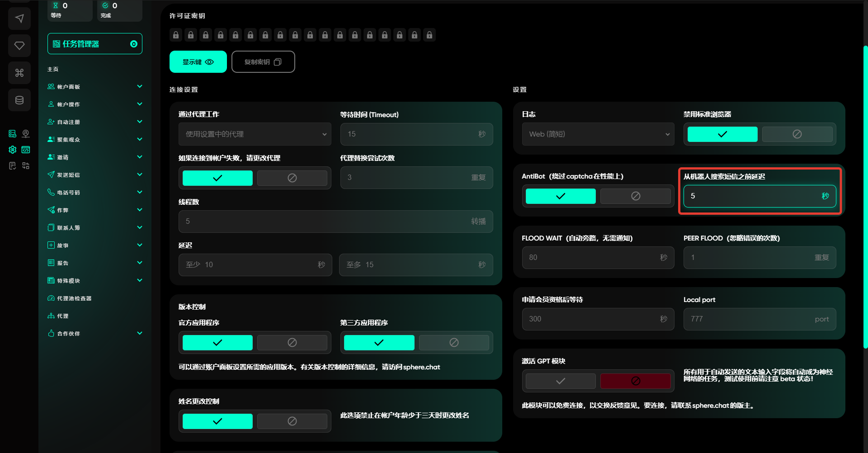
Task: Click the diamond icon in left rail
Action: [x=19, y=46]
